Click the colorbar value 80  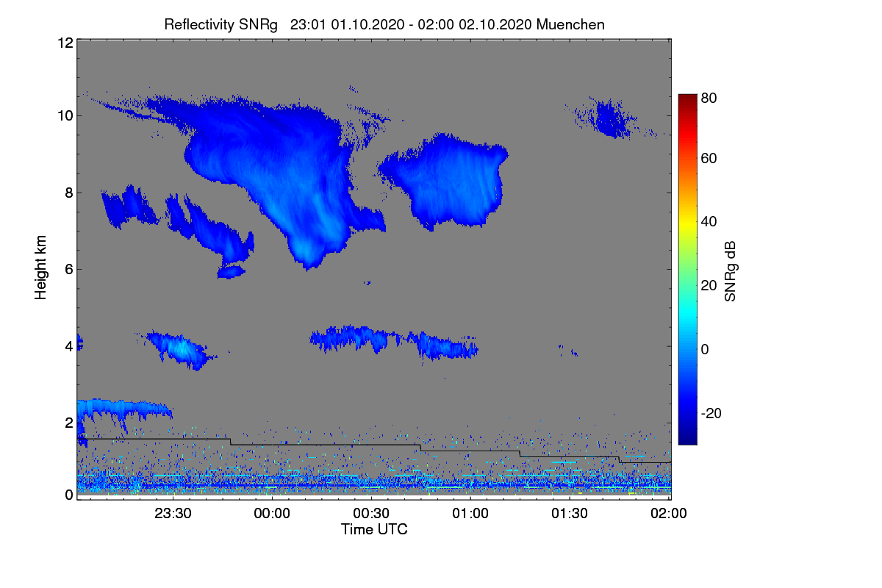pyautogui.click(x=709, y=96)
